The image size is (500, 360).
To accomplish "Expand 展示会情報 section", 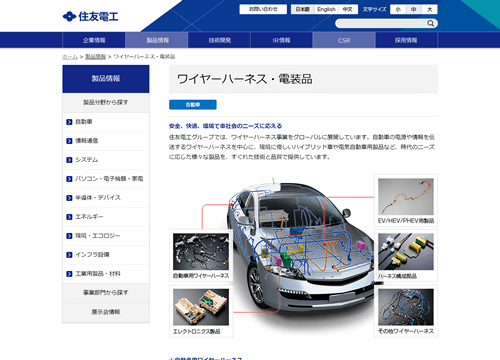I will point(106,312).
